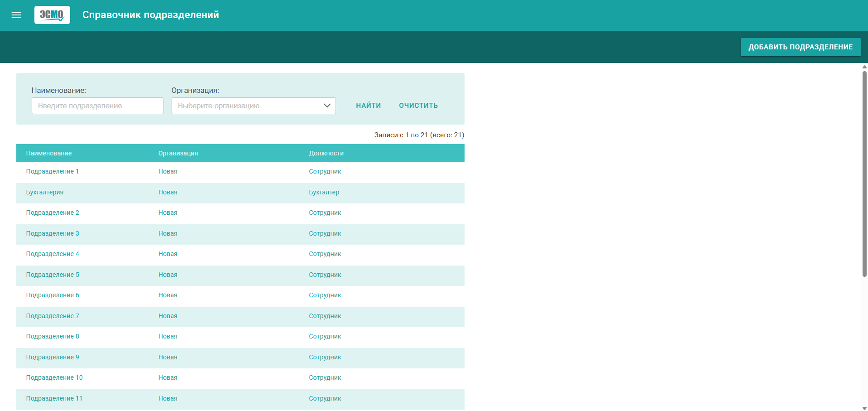Image resolution: width=868 pixels, height=411 pixels.
Task: Open the Бухгалтерия link
Action: coord(45,192)
